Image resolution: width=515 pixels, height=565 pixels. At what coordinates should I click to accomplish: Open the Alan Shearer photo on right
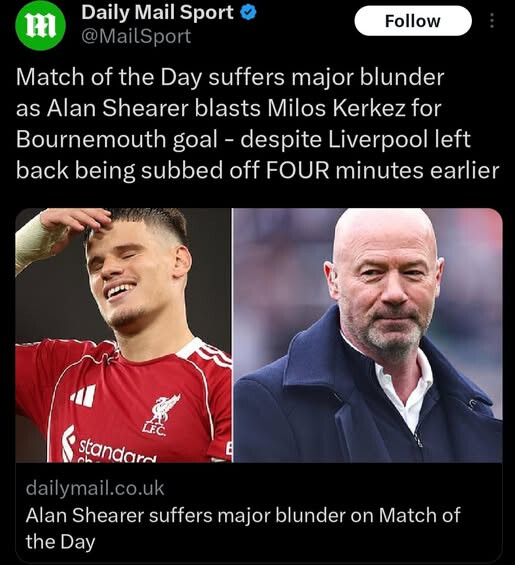(368, 335)
